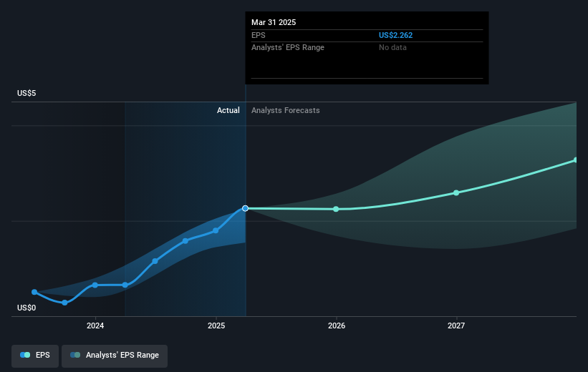Select the early 2025 EPS data point
The height and width of the screenshot is (372, 588).
pyautogui.click(x=216, y=231)
